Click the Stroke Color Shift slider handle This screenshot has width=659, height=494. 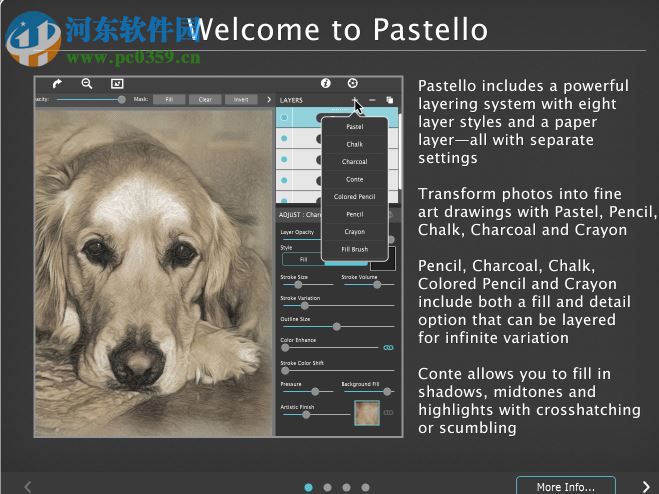coord(285,371)
